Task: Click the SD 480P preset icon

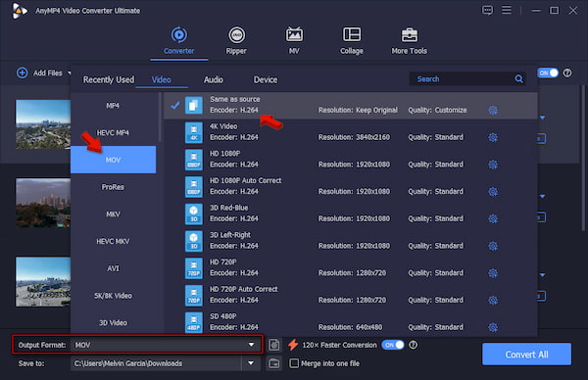Action: click(193, 322)
